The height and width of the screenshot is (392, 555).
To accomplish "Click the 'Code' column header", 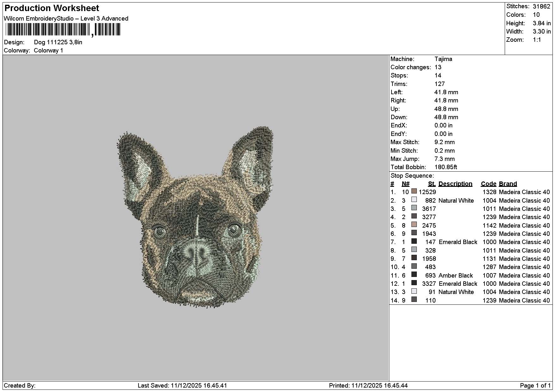I will tap(489, 184).
